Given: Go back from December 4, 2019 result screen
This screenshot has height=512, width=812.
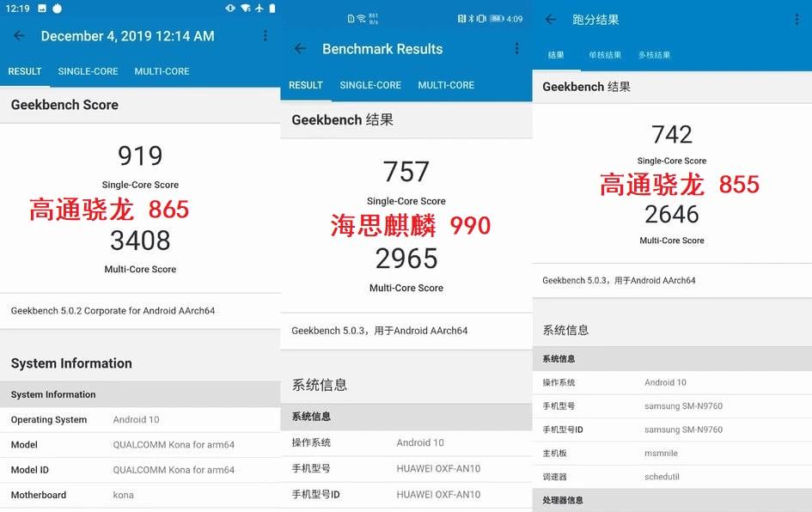Looking at the screenshot, I should coord(19,36).
